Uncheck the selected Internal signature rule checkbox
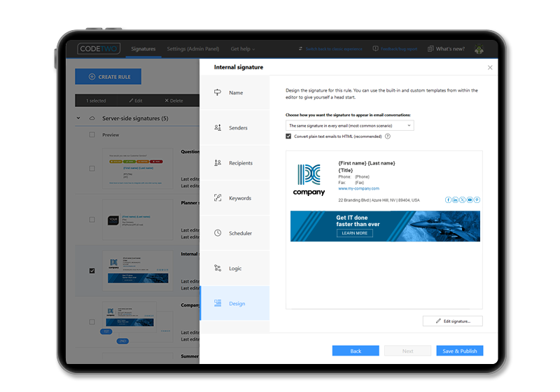The image size is (560, 392). (x=92, y=270)
